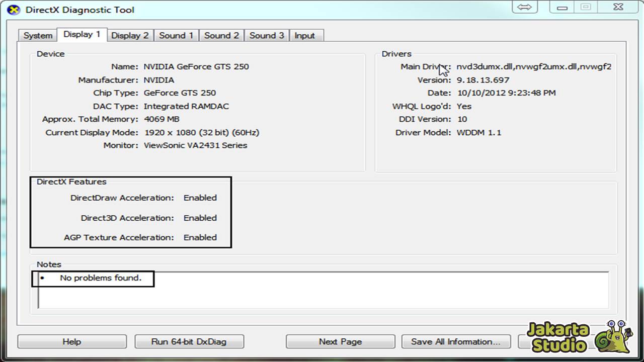Click the Integrated RAMDAC value
Screen dimensions: 644x362
click(186, 106)
